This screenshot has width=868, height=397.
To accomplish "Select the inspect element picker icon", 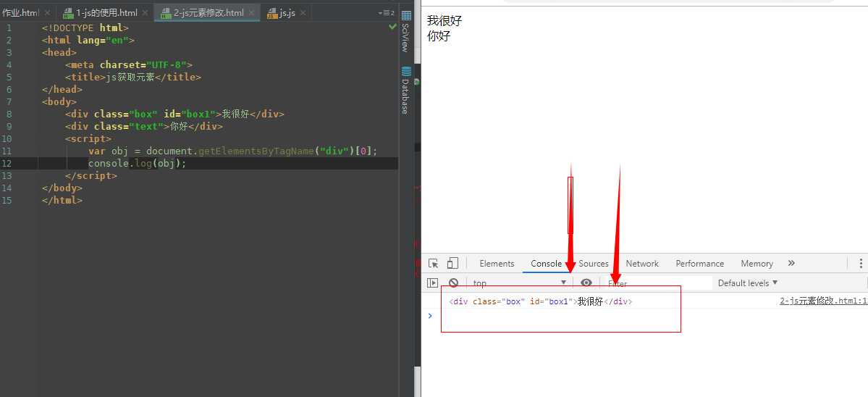I will tap(434, 264).
